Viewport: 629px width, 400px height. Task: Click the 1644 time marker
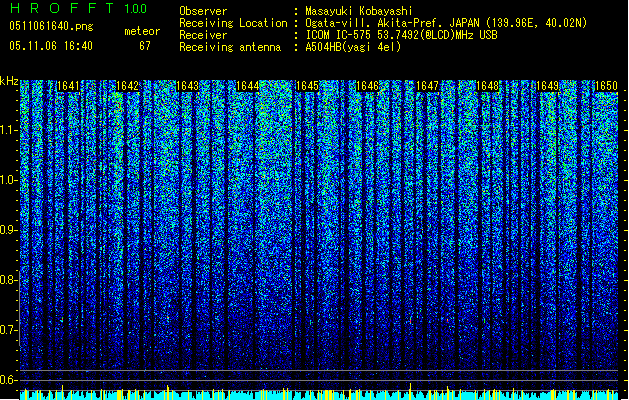coord(248,86)
